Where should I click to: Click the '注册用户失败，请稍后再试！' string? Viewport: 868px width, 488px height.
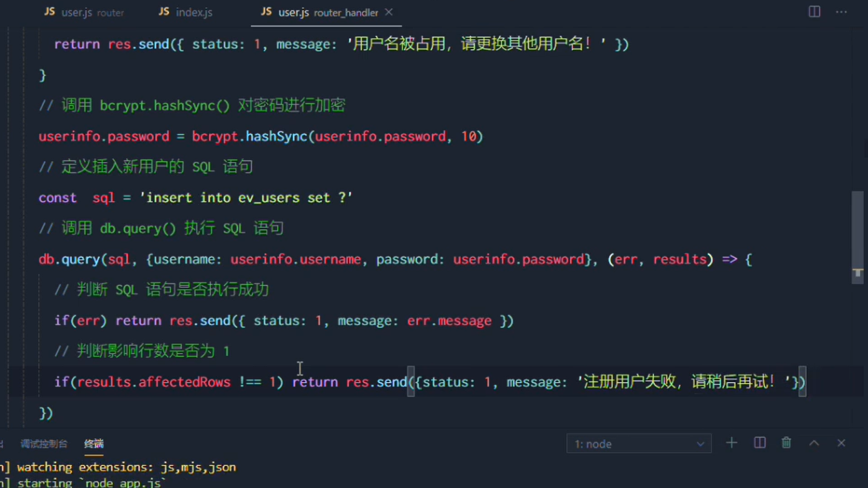[684, 382]
